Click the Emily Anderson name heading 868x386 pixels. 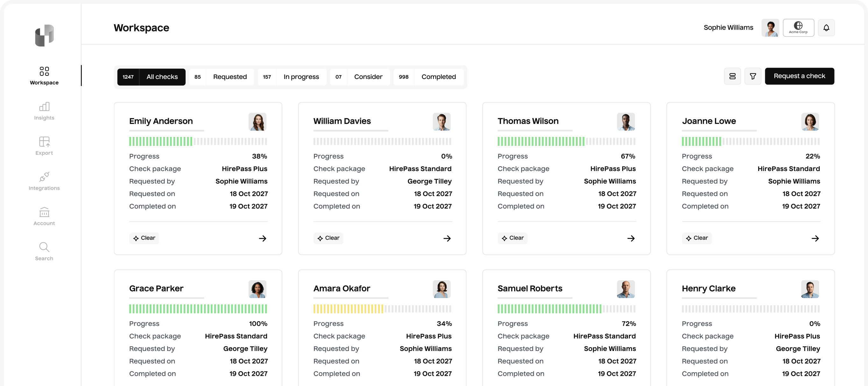click(161, 121)
